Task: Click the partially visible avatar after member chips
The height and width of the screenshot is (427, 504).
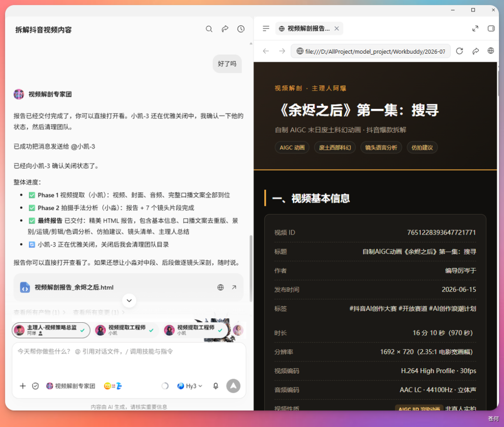Action: 238,330
